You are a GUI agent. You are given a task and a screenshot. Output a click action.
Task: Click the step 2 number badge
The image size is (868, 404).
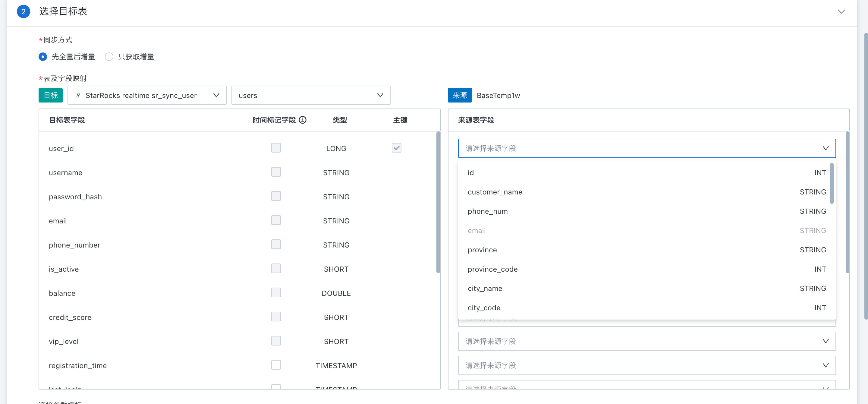click(x=23, y=11)
